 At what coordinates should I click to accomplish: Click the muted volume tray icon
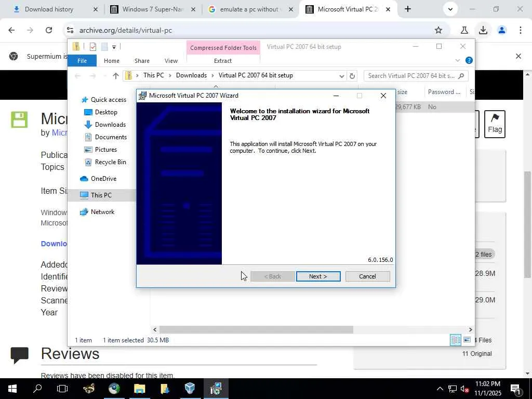[464, 389]
